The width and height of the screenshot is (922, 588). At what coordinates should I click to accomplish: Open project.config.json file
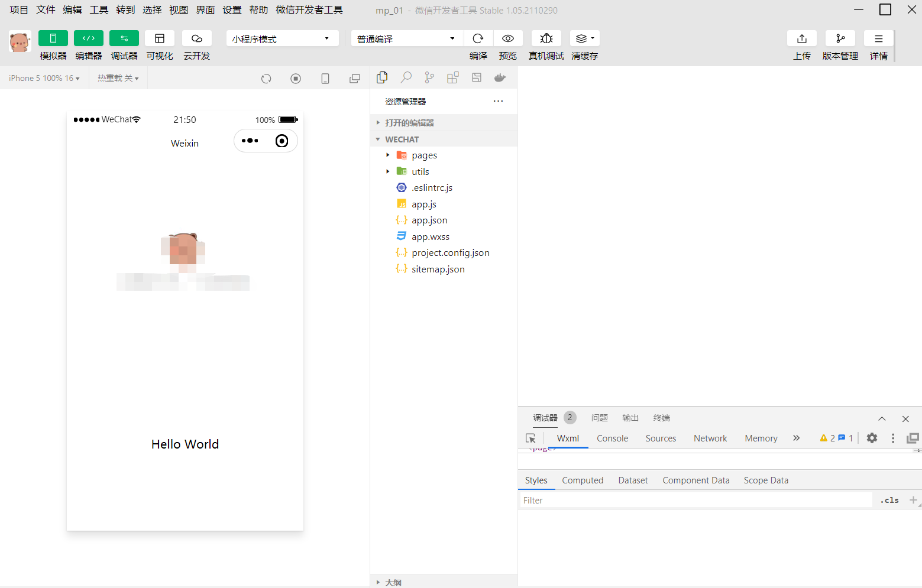tap(444, 253)
